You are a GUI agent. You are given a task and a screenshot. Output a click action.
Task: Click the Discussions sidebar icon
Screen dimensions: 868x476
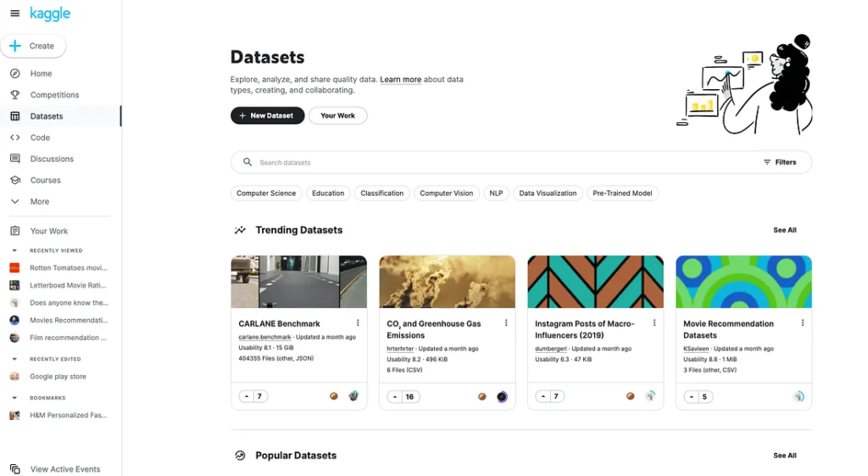click(x=14, y=159)
